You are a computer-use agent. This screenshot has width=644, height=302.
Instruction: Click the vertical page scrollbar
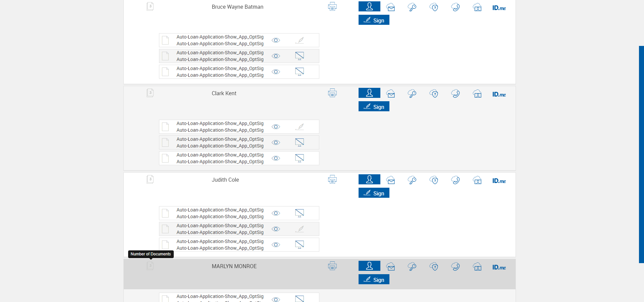point(641,154)
